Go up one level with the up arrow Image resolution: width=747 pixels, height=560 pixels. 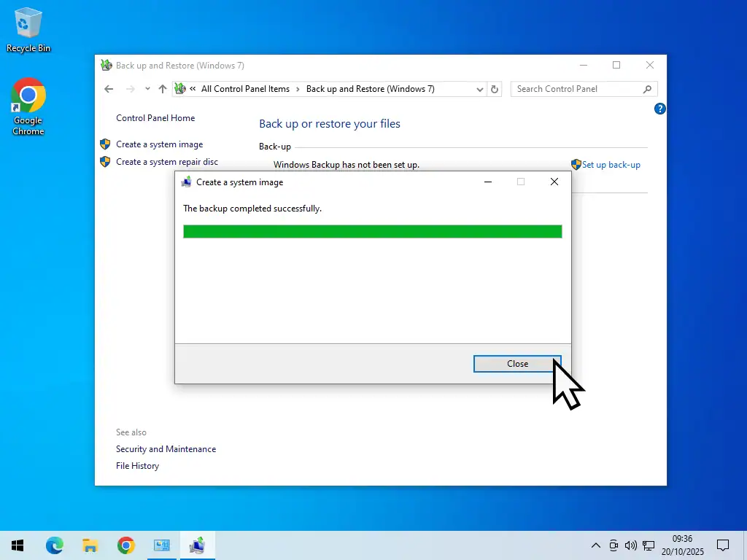pyautogui.click(x=162, y=88)
